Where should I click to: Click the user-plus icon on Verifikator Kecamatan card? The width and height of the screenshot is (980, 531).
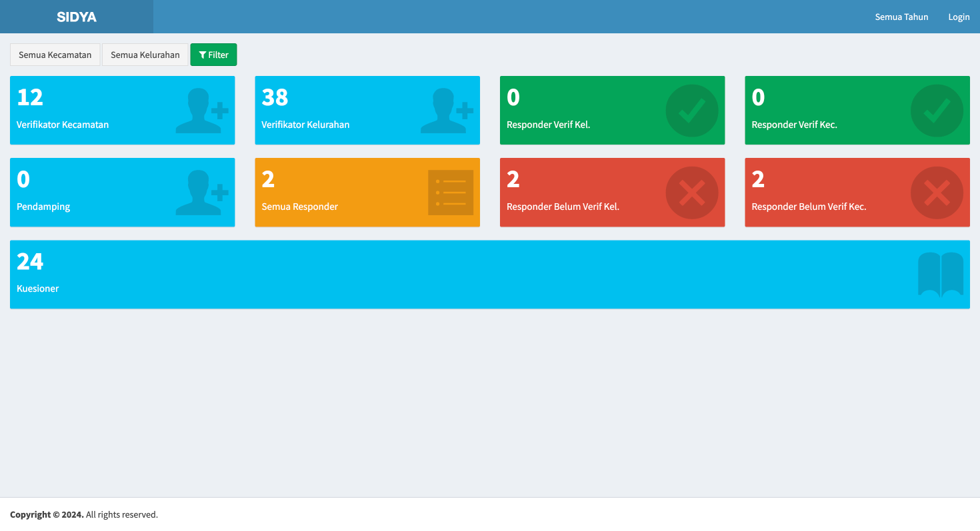(x=201, y=111)
